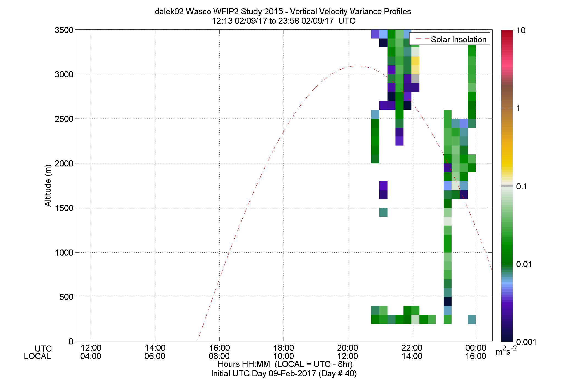This screenshot has width=577, height=392.
Task: Click the 22:00 UTC time tick label
Action: [x=412, y=348]
